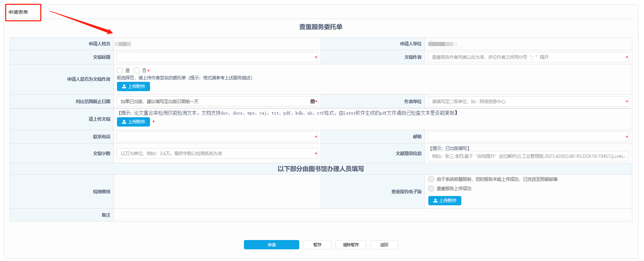Click the 清除暂存 button
The height and width of the screenshot is (261, 644).
tap(351, 245)
